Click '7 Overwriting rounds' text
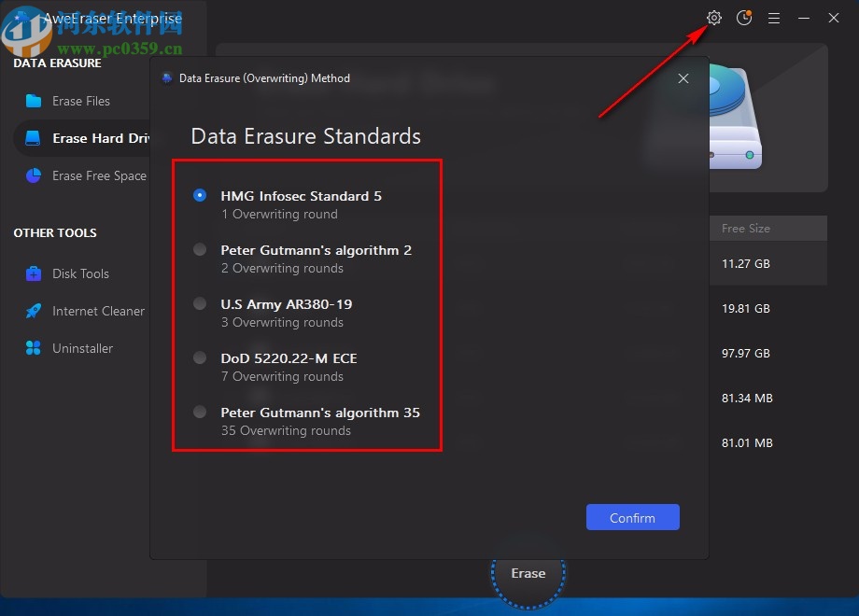Screen dimensions: 859x616 coord(282,377)
